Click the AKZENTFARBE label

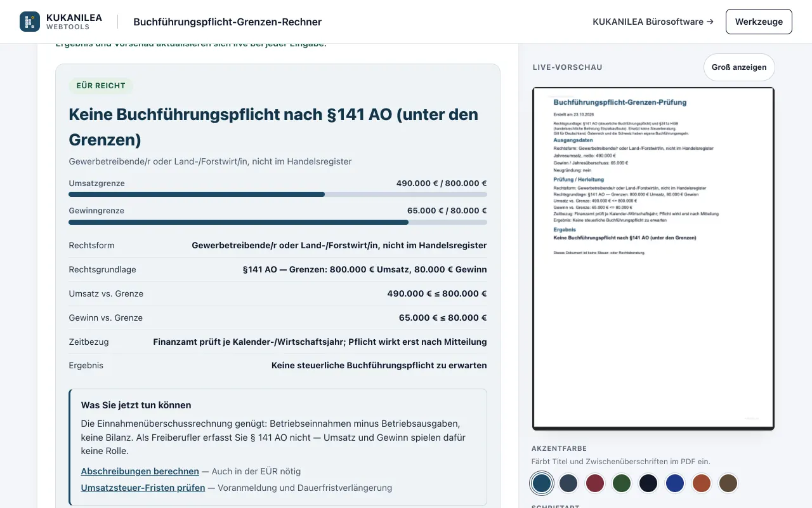[559, 448]
